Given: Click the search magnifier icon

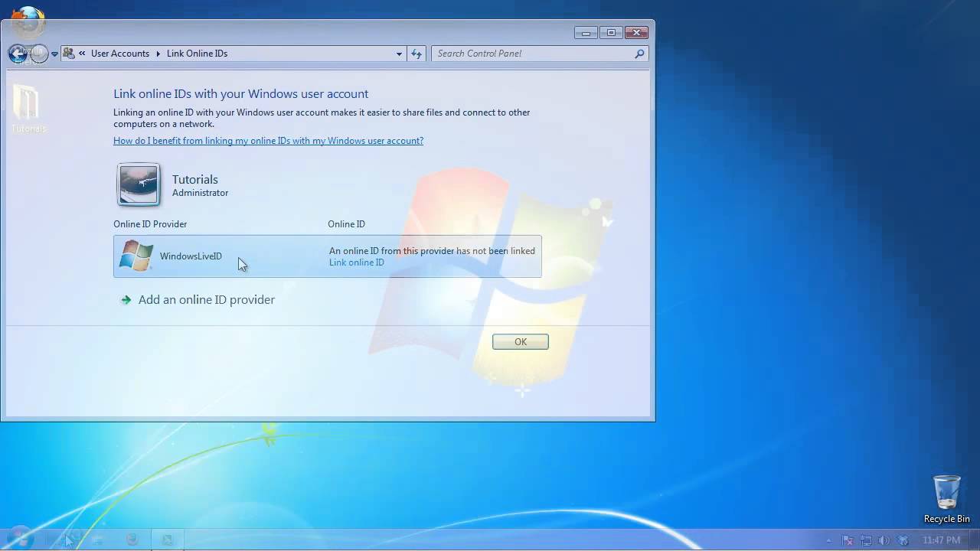Looking at the screenshot, I should point(639,54).
